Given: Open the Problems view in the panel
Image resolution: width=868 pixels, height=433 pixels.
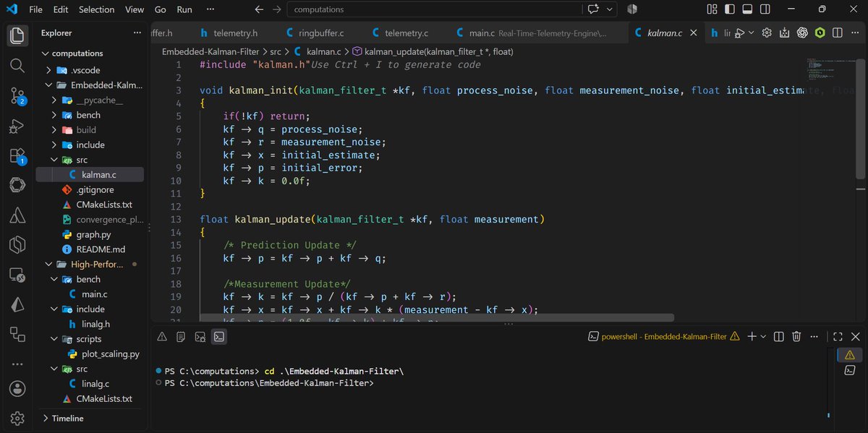Looking at the screenshot, I should (x=162, y=336).
